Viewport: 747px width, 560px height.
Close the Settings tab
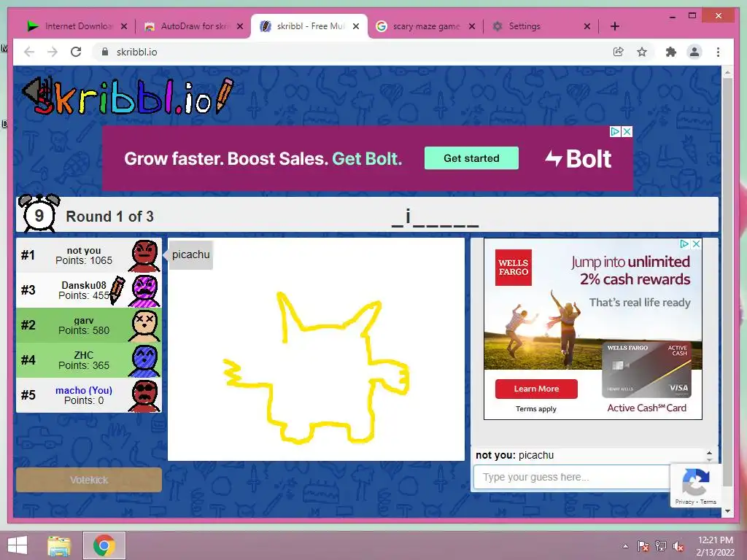[x=587, y=26]
